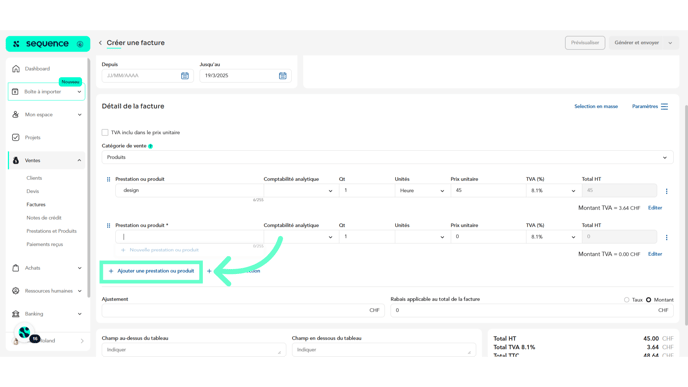Open the Paiements reçus submenu item

[x=45, y=244]
